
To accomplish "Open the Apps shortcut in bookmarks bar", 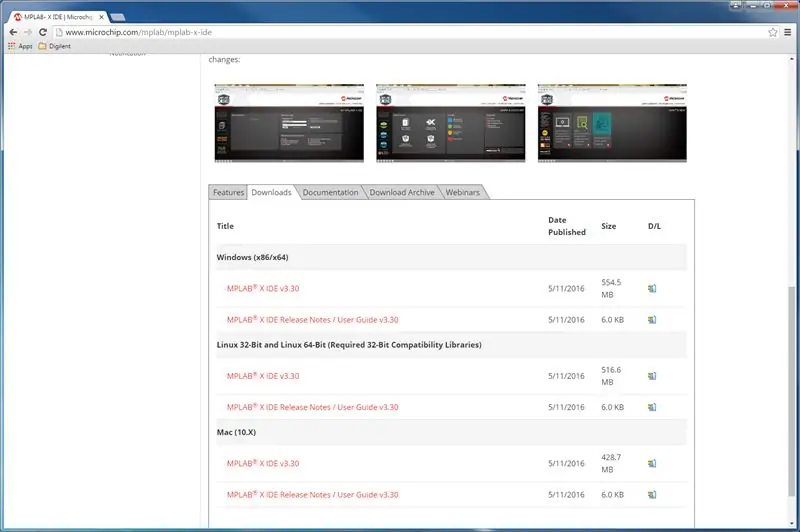I will click(x=20, y=46).
